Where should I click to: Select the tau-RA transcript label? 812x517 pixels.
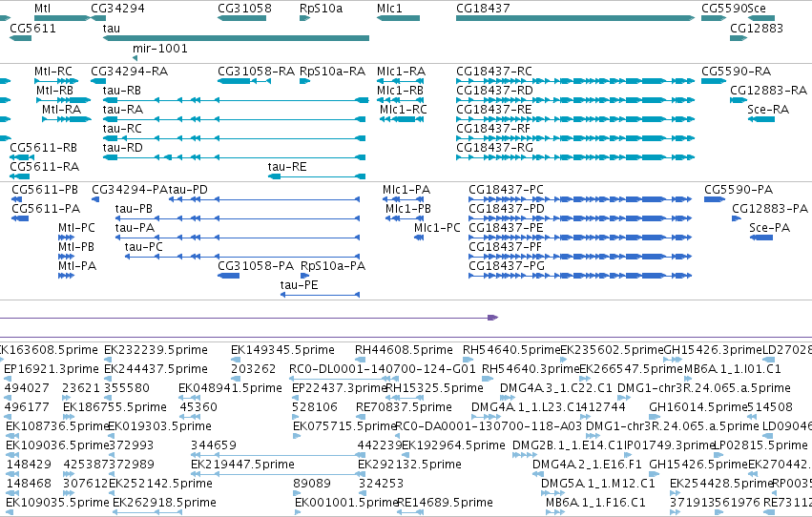coord(123,109)
